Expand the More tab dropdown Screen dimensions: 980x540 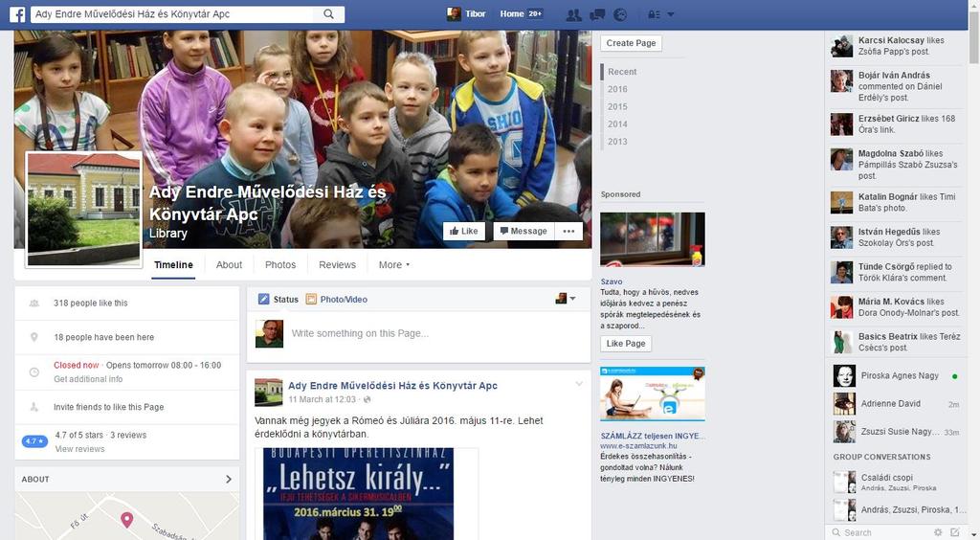[x=394, y=265]
